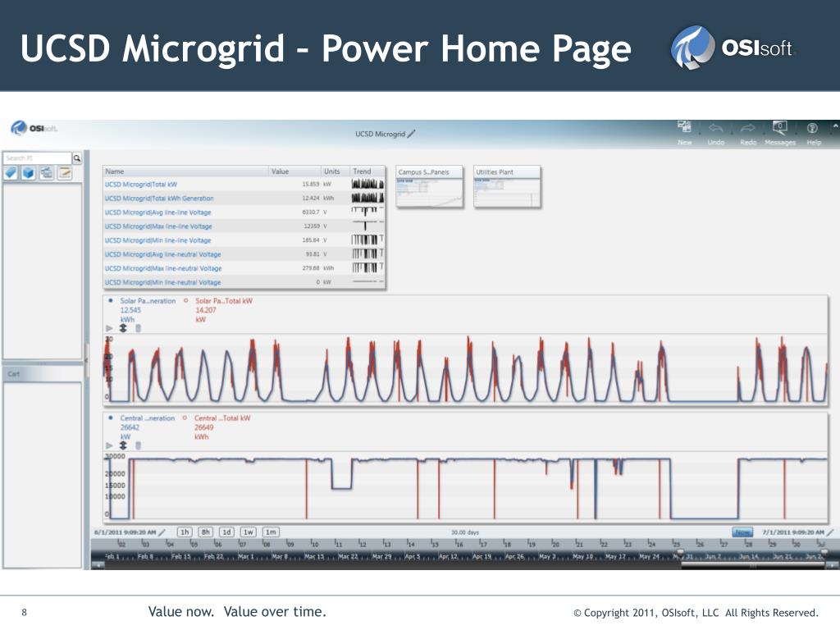Open UCSD Microgrid|Avg line-neutral Voltage link
Viewport: 840px width, 630px height.
163,254
